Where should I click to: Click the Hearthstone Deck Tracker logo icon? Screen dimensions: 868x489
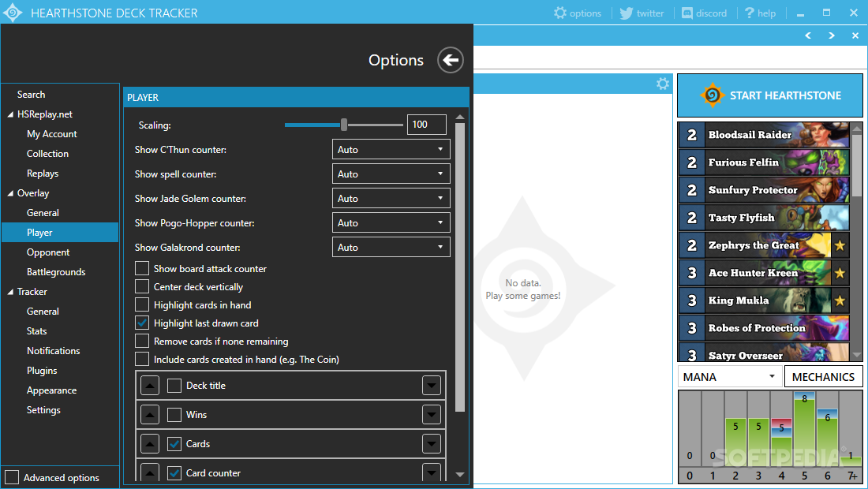(x=12, y=13)
